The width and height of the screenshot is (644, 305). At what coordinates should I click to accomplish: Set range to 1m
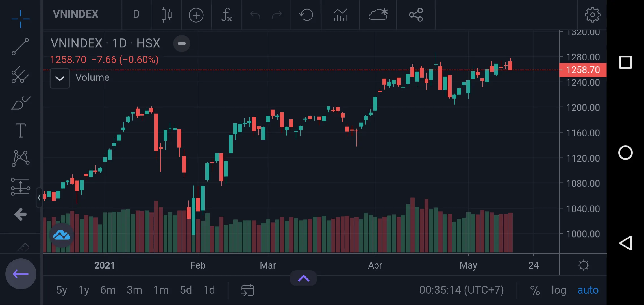pos(161,290)
